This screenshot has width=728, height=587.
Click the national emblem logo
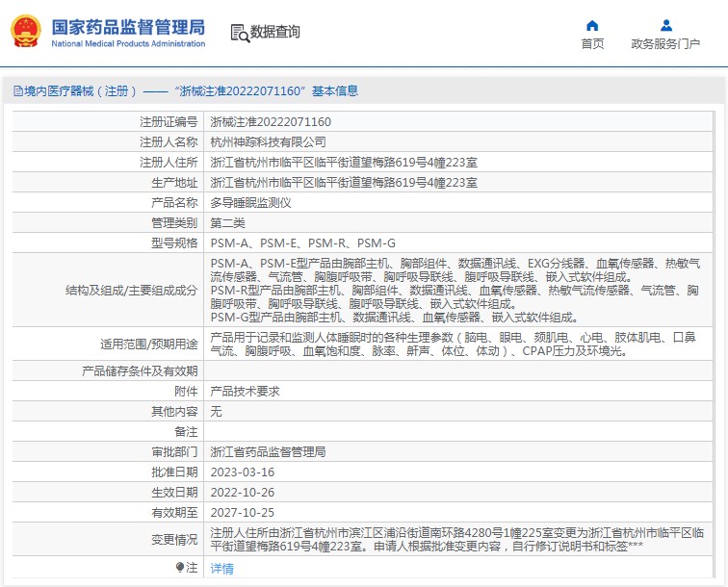(25, 32)
